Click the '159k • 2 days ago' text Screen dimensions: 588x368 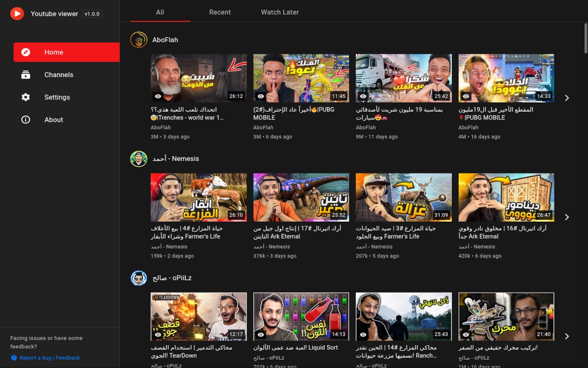(x=172, y=256)
